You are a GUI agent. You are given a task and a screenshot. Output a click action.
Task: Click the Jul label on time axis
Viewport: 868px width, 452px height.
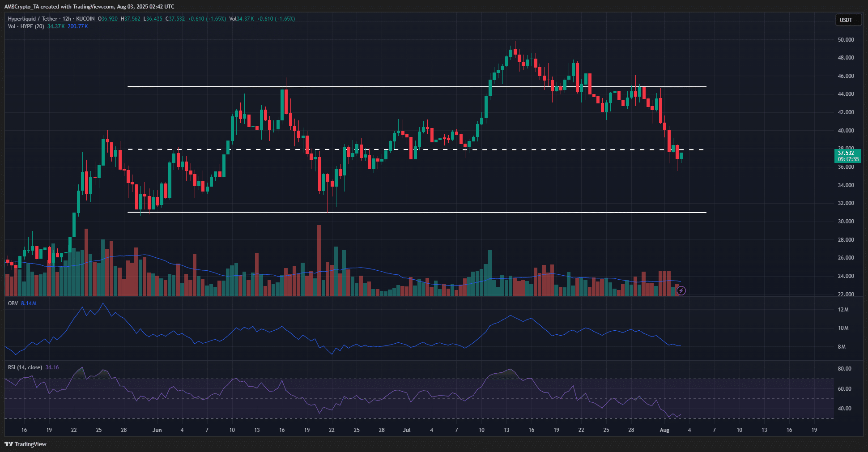point(406,430)
